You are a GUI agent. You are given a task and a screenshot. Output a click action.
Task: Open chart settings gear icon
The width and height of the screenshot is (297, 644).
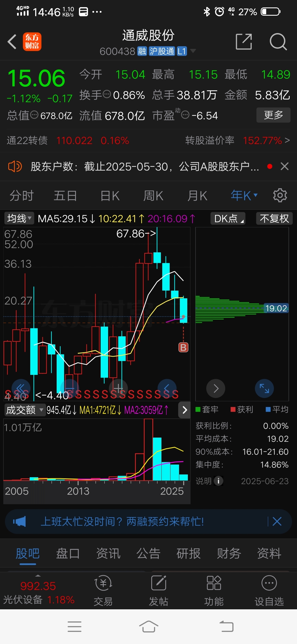tap(280, 195)
